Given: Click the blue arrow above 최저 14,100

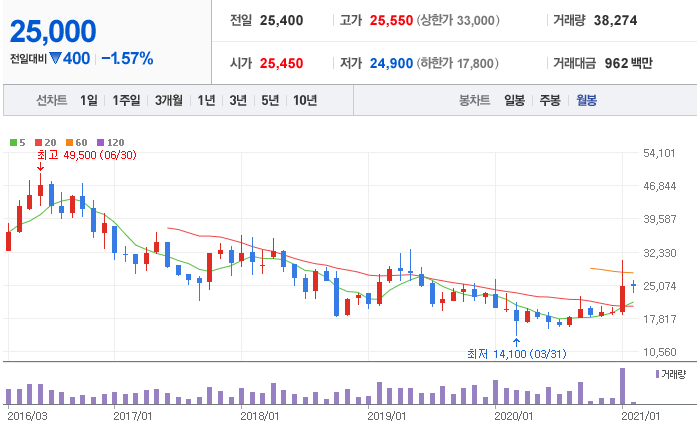Looking at the screenshot, I should [516, 342].
